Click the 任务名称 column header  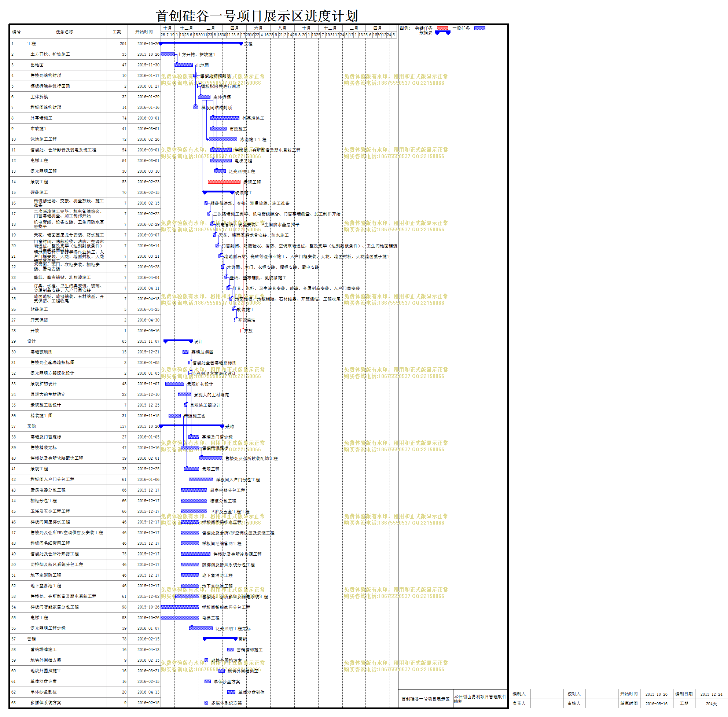[65, 32]
